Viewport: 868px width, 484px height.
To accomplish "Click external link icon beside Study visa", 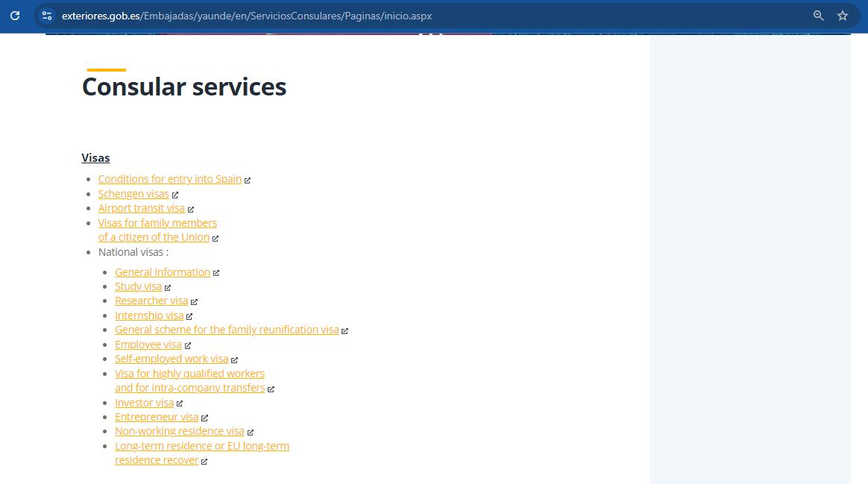I will pyautogui.click(x=168, y=287).
